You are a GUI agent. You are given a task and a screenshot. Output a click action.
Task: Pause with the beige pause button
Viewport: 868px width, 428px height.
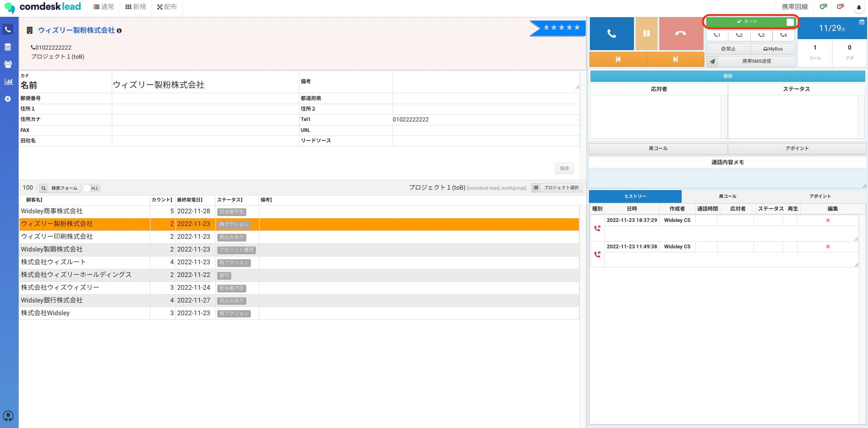[646, 34]
